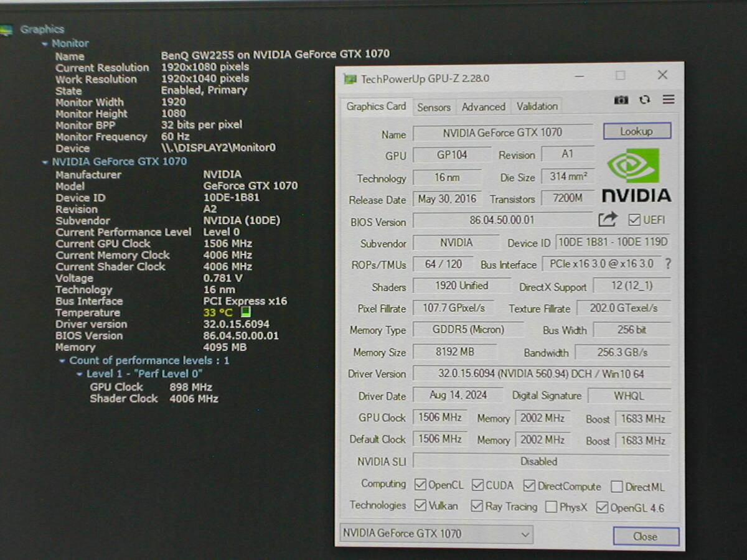747x560 pixels.
Task: Toggle the UEFI checkbox
Action: 634,220
